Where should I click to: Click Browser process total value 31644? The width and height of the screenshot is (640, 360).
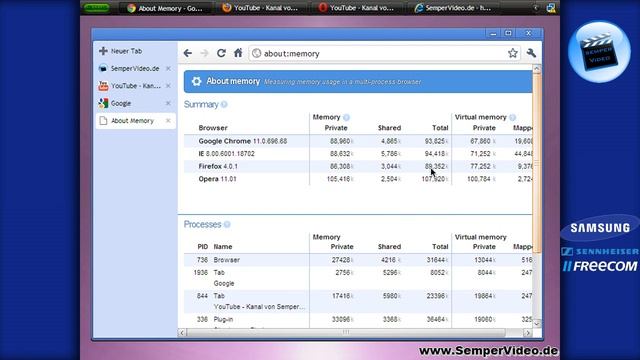436,260
